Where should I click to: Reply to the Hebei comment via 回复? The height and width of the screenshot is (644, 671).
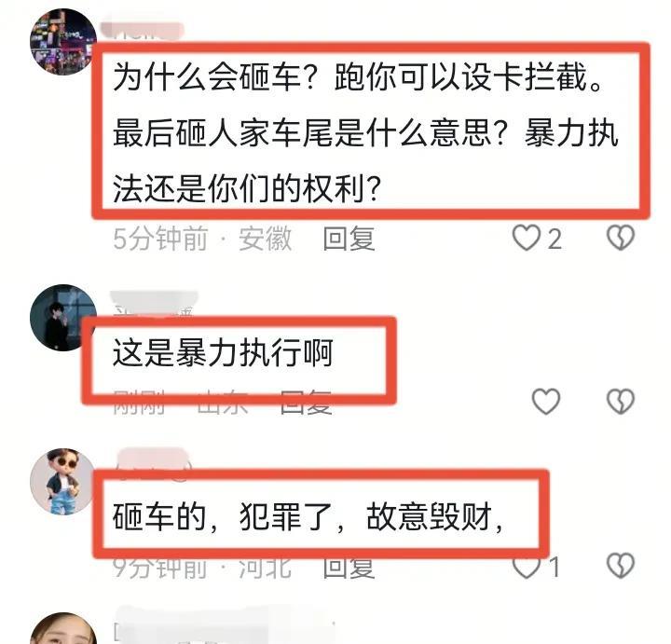point(349,568)
